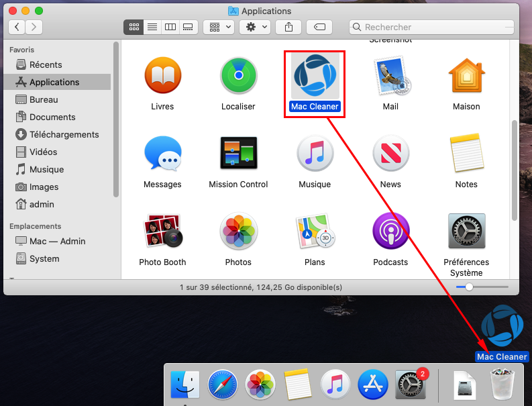Click the Favoris section header
This screenshot has height=406, width=532.
[x=21, y=50]
